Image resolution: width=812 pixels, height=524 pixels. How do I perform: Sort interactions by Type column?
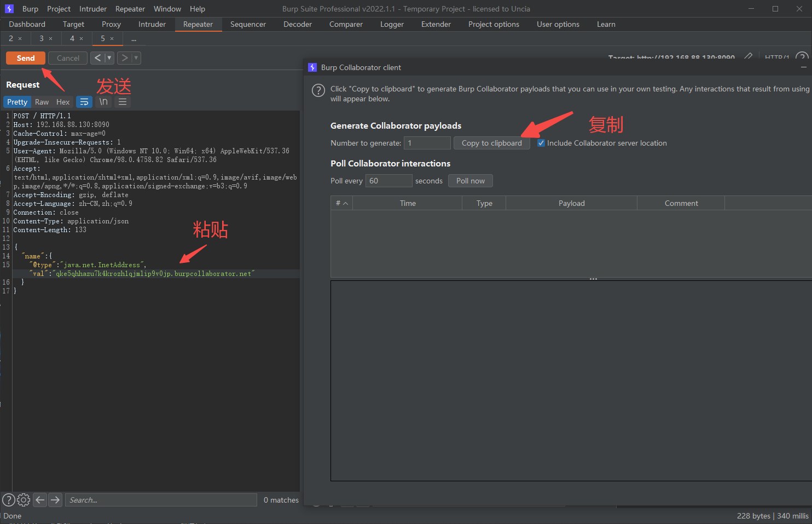484,203
